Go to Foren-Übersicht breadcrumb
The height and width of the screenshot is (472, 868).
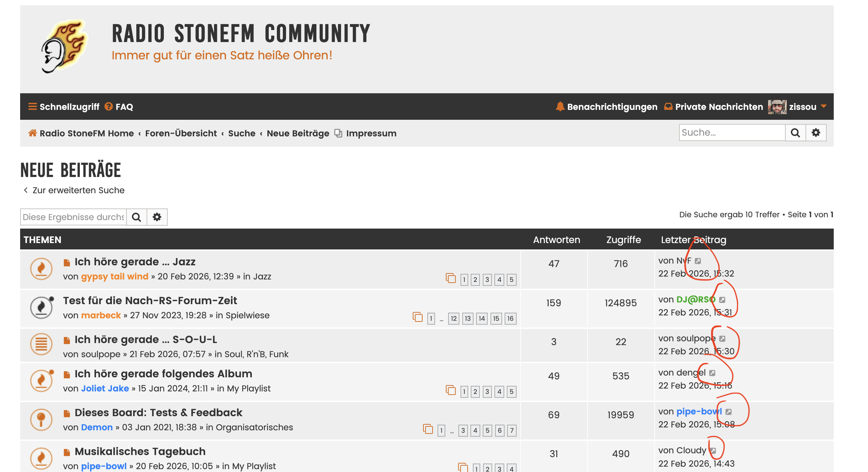coord(181,133)
